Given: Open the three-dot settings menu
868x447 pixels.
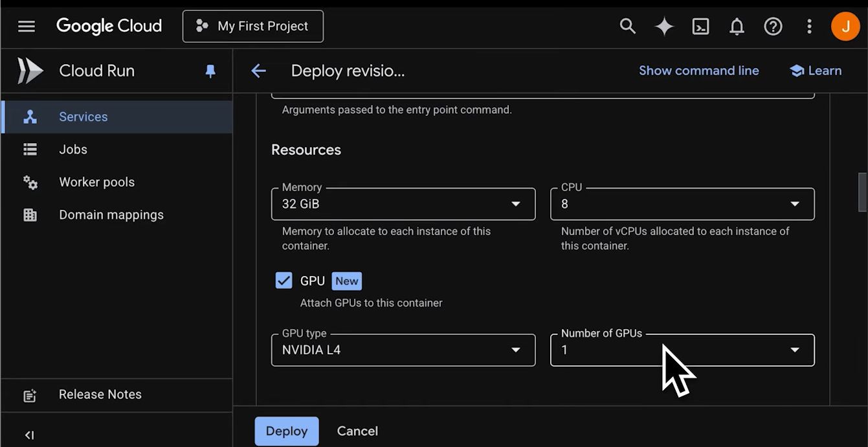Looking at the screenshot, I should pos(809,27).
